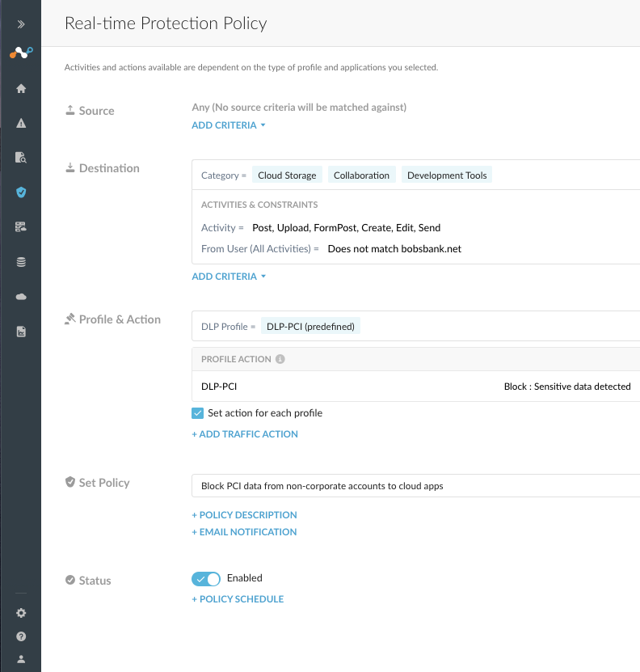Expand the sidebar with double chevron icon
Viewport: 640px width, 672px height.
click(x=20, y=24)
